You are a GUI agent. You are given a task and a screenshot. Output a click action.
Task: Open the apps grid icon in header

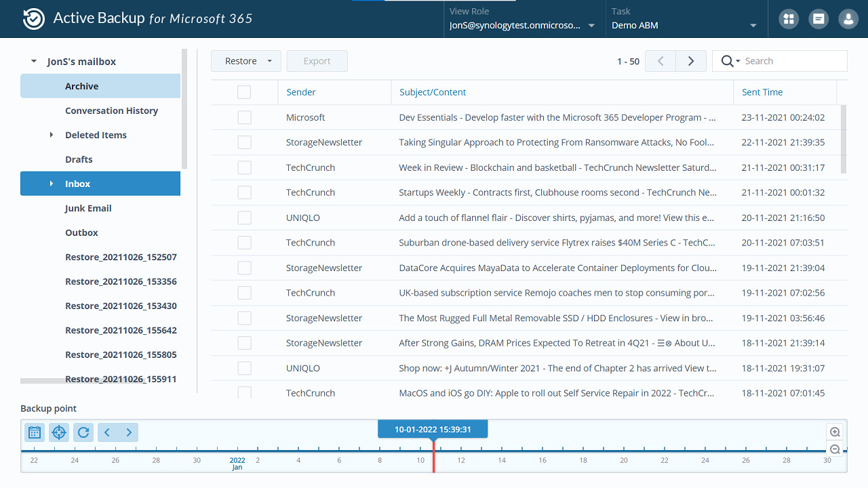click(x=788, y=19)
